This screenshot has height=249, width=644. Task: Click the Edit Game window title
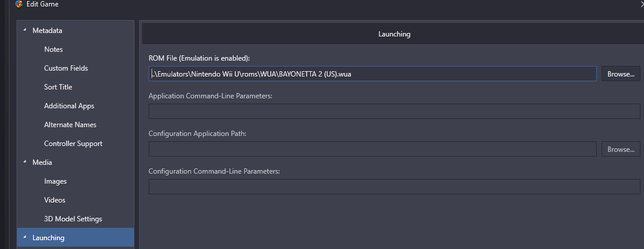click(x=42, y=5)
